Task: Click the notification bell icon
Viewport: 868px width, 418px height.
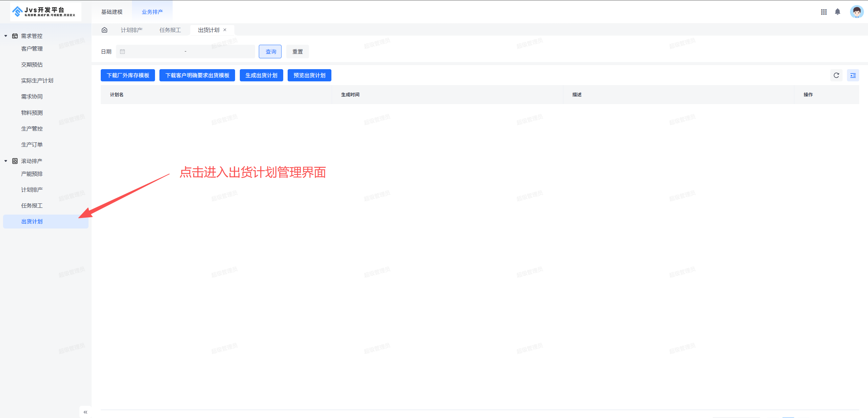Action: coord(837,12)
